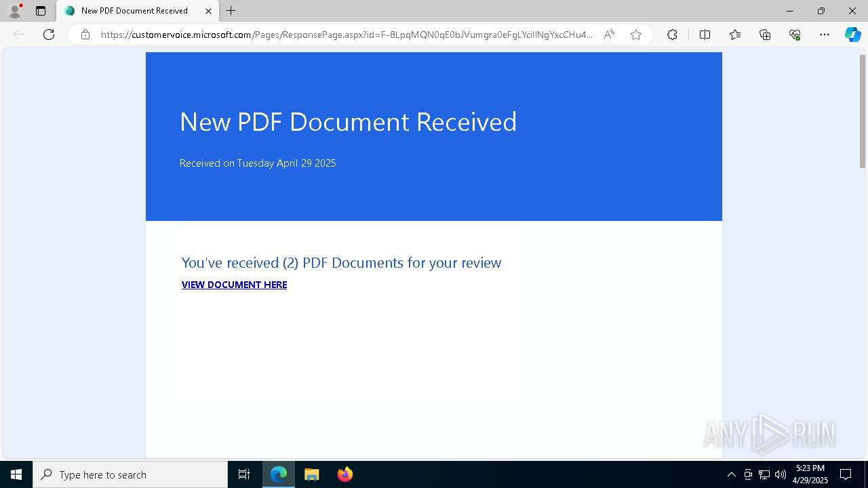Toggle split screen view
The image size is (868, 488).
(x=705, y=35)
